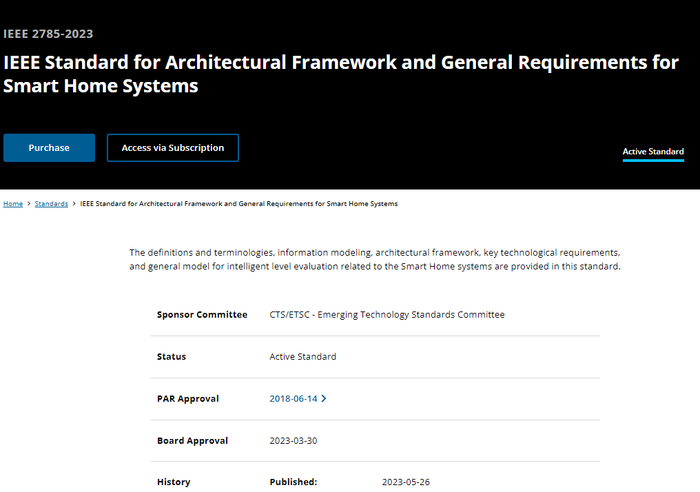This screenshot has height=492, width=700.
Task: Click breadcrumb separator arrow after Standards
Action: 74,204
